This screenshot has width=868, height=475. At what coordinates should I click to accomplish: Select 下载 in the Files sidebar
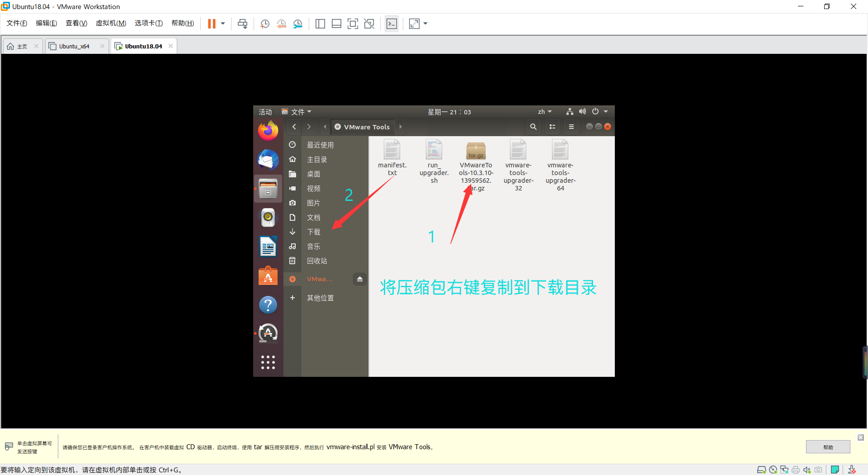(x=326, y=232)
